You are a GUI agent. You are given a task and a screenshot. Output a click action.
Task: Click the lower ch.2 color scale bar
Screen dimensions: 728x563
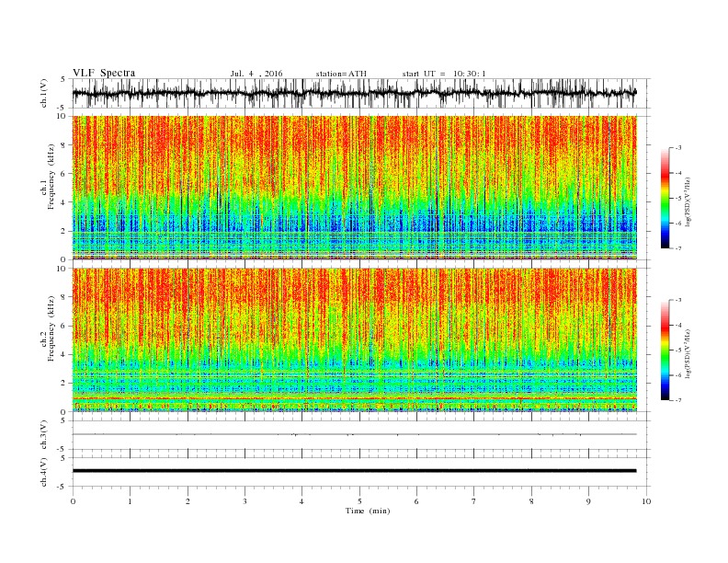pos(665,350)
